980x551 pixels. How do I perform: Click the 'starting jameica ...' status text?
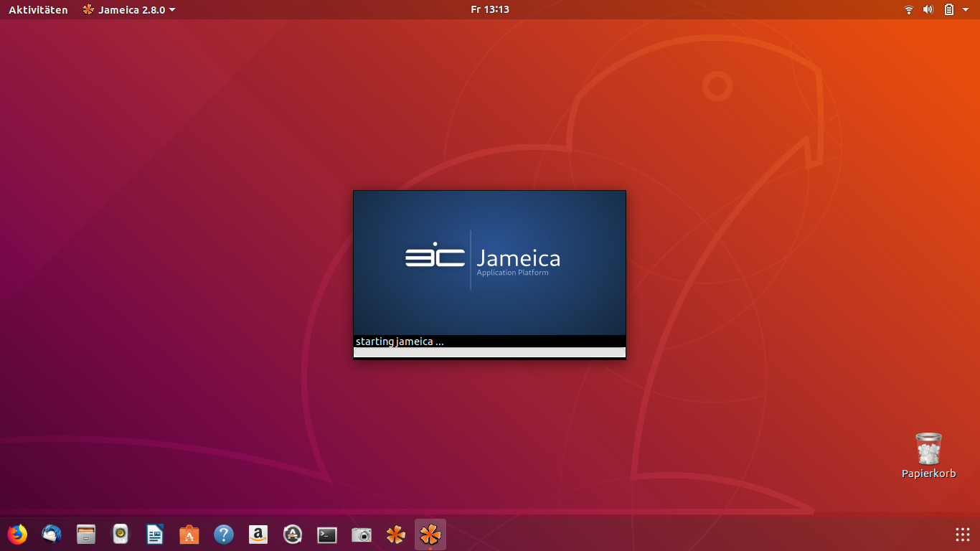click(x=400, y=342)
